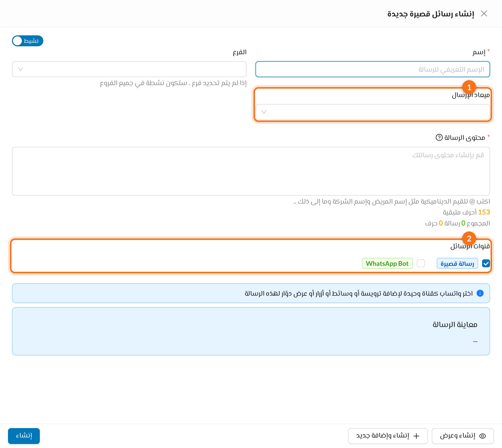Click the info icon in the WhatsApp notice

pyautogui.click(x=480, y=293)
